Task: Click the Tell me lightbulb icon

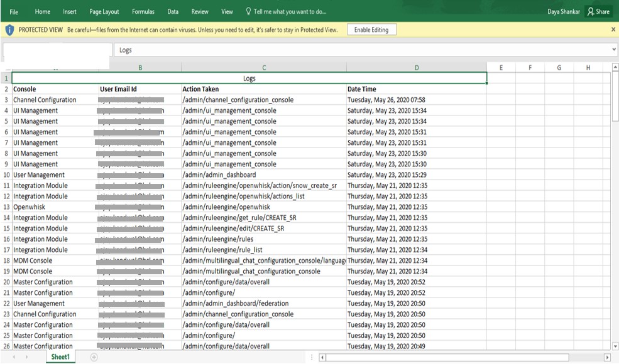Action: coord(249,11)
